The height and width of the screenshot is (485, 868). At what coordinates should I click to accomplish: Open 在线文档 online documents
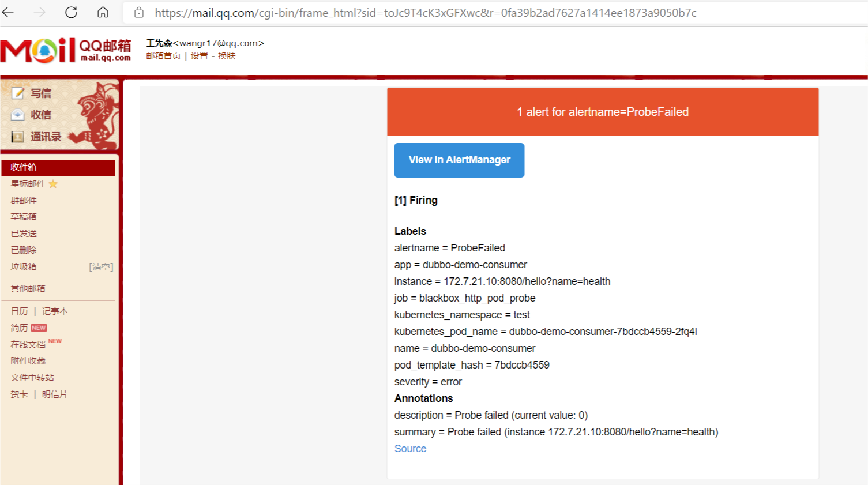coord(28,345)
